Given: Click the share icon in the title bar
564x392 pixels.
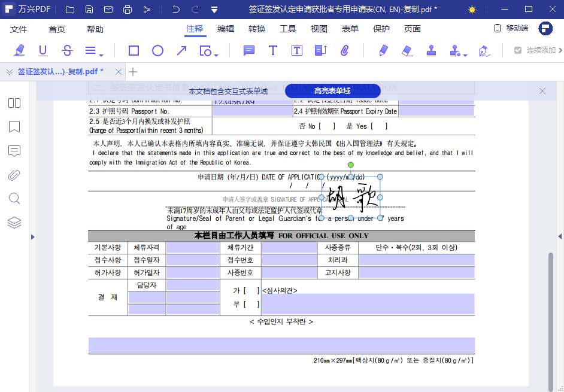Looking at the screenshot, I should point(147,10).
